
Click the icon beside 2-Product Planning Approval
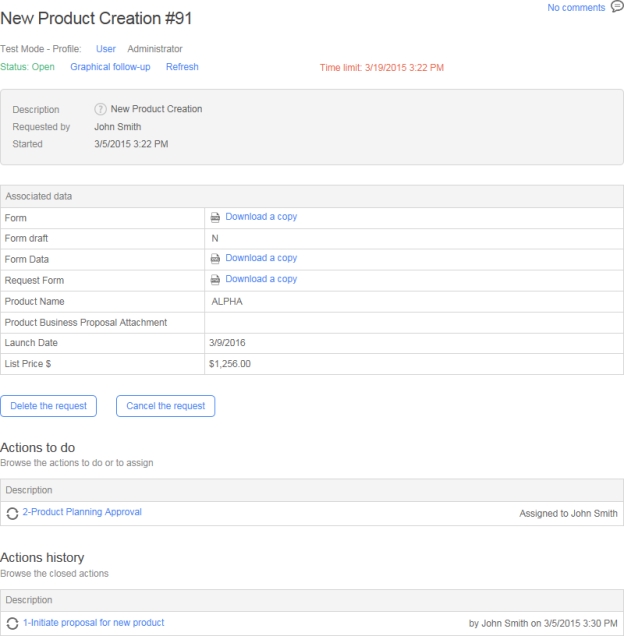[12, 513]
